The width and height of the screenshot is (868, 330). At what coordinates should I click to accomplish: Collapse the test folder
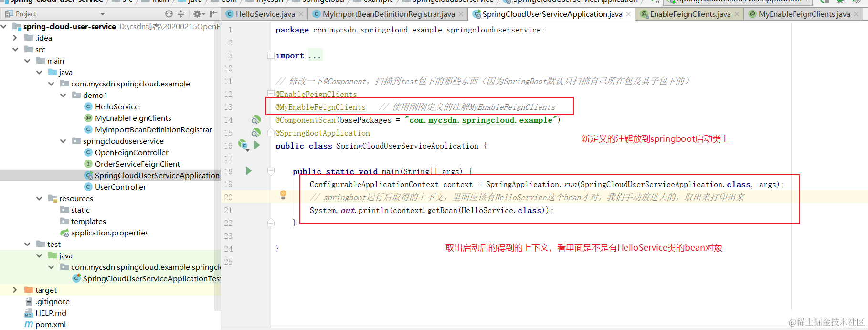point(27,244)
